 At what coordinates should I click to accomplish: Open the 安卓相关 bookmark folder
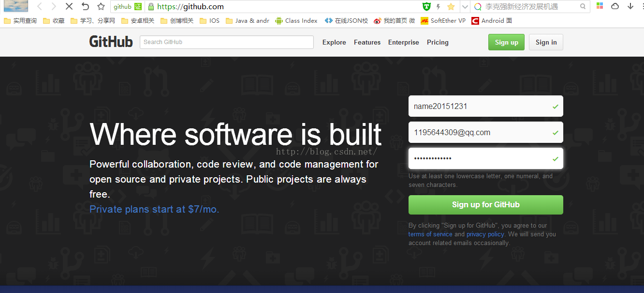[x=138, y=21]
